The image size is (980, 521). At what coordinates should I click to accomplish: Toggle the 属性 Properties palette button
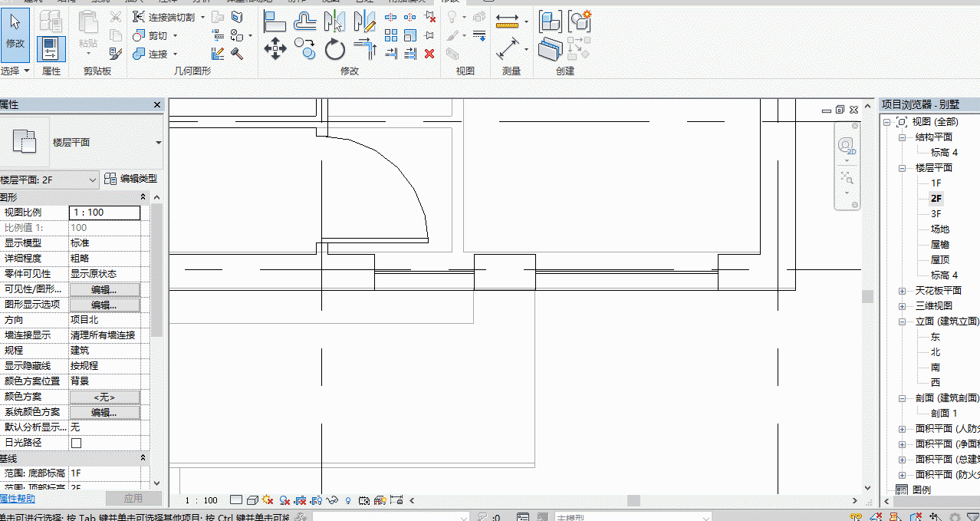coord(51,49)
